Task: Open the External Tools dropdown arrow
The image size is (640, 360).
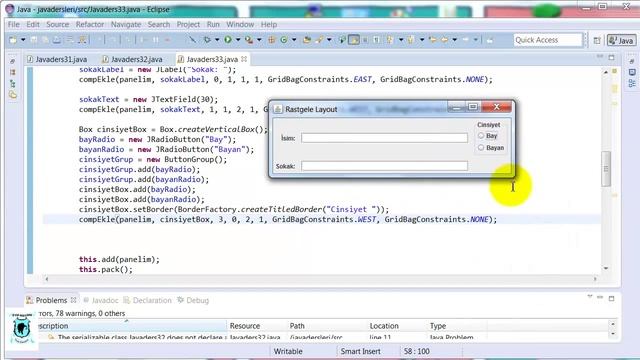Action: click(259, 40)
